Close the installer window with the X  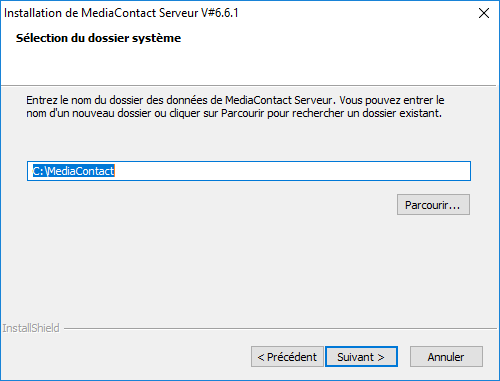[484, 13]
